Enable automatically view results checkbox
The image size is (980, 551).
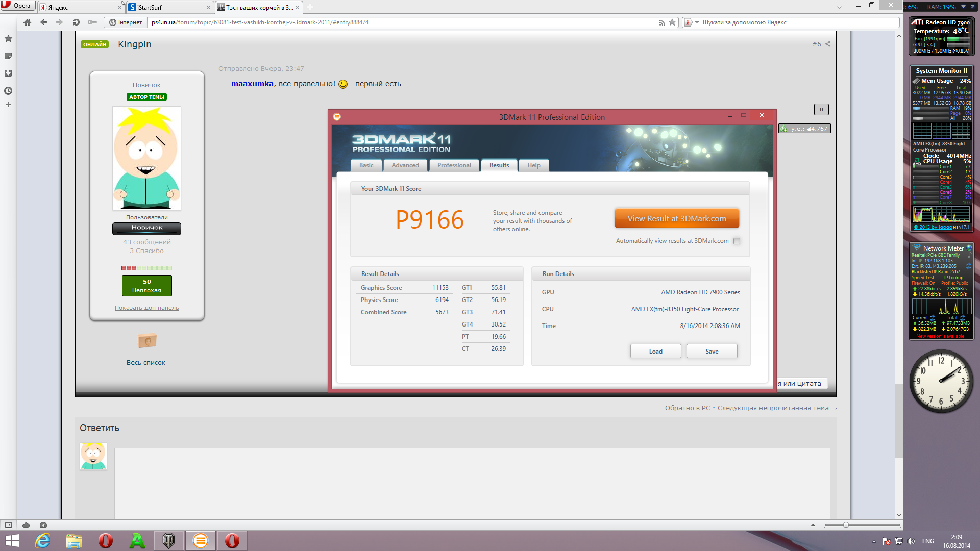[737, 241]
